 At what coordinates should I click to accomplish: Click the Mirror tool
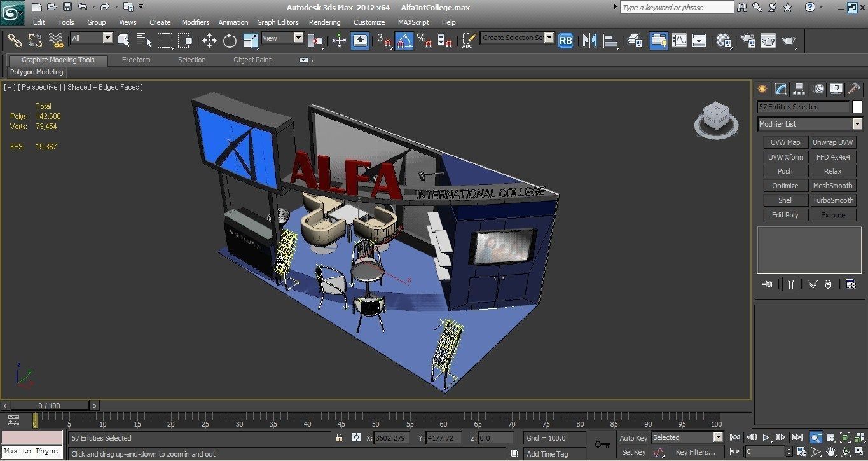click(590, 41)
